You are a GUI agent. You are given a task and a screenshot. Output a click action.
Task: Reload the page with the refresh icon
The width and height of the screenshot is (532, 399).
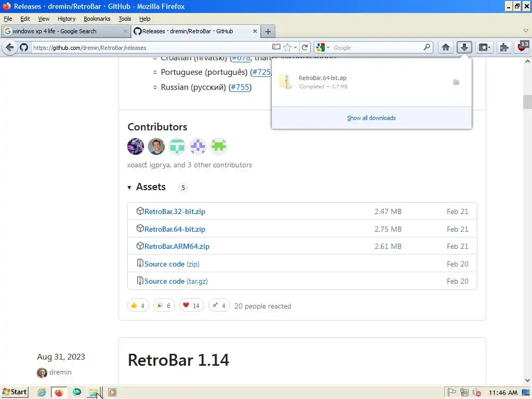[304, 47]
